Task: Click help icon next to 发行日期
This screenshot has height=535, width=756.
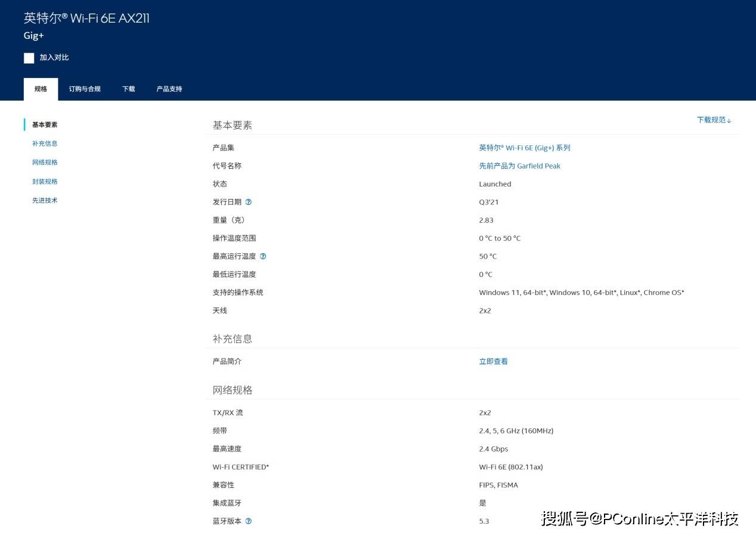Action: tap(249, 202)
